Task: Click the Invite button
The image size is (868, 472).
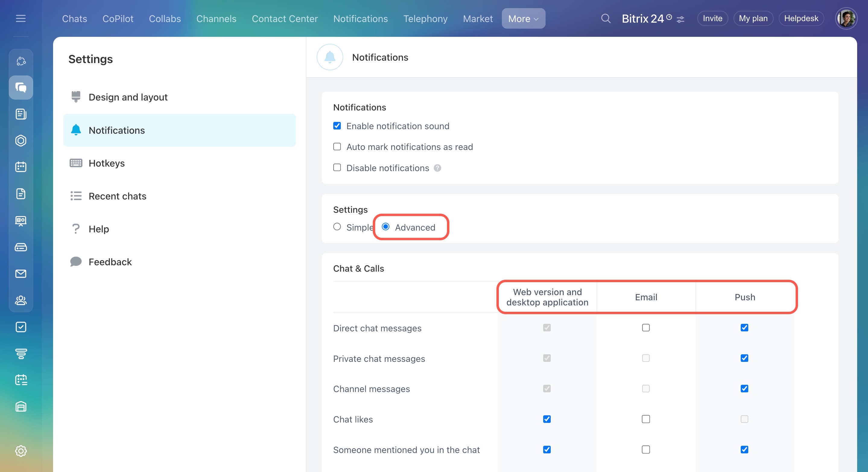Action: coord(712,18)
